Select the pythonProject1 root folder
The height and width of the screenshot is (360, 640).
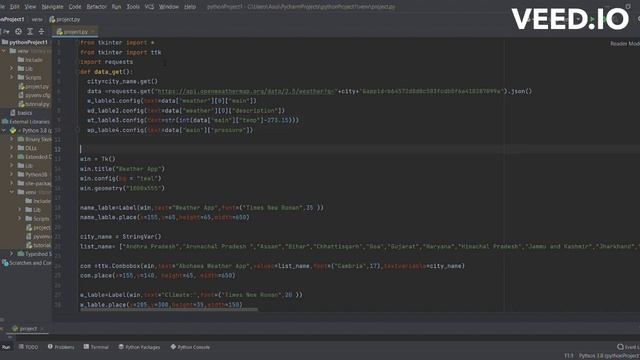click(25, 42)
